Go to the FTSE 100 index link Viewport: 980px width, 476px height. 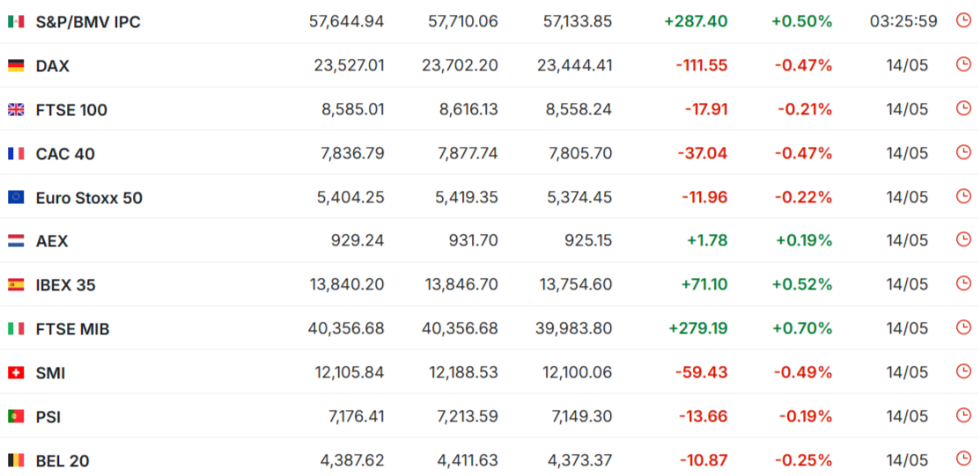pyautogui.click(x=71, y=110)
